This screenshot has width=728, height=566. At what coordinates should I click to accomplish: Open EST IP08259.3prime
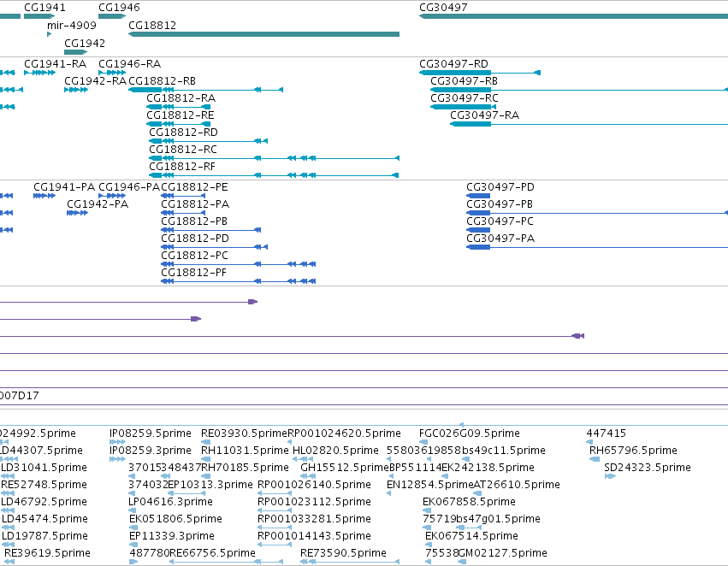(x=151, y=451)
